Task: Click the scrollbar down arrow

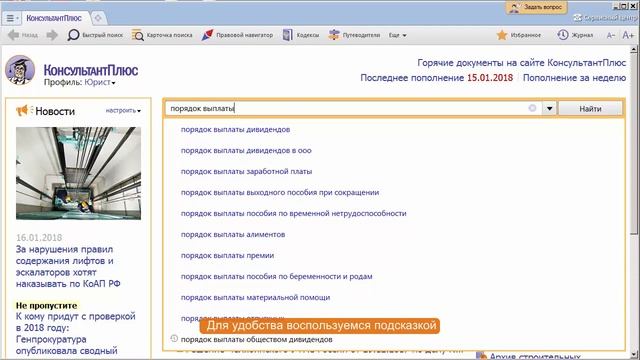Action: click(633, 354)
